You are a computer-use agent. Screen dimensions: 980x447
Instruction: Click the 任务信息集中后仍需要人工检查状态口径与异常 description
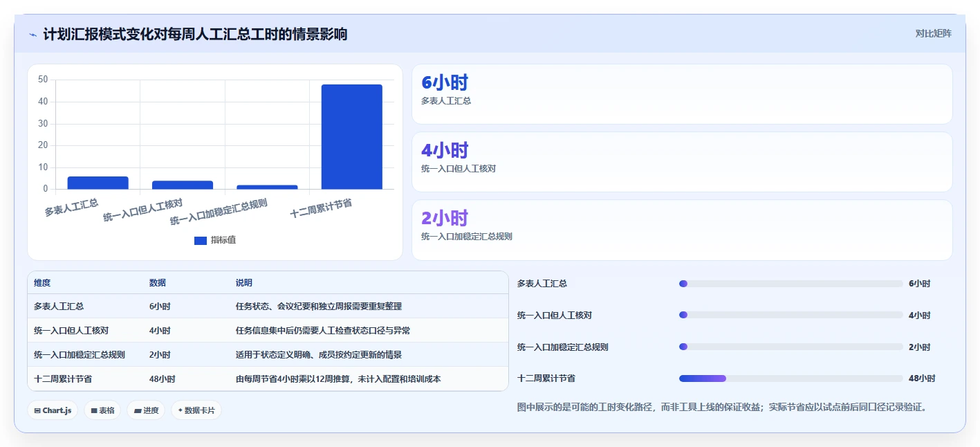(x=323, y=330)
